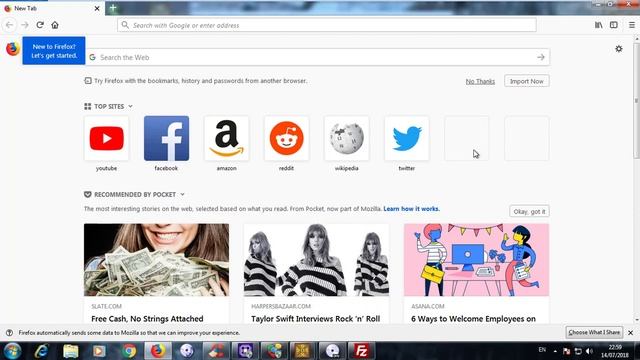Close the data sharing notification bar
Screen dimensions: 640x360
631,333
